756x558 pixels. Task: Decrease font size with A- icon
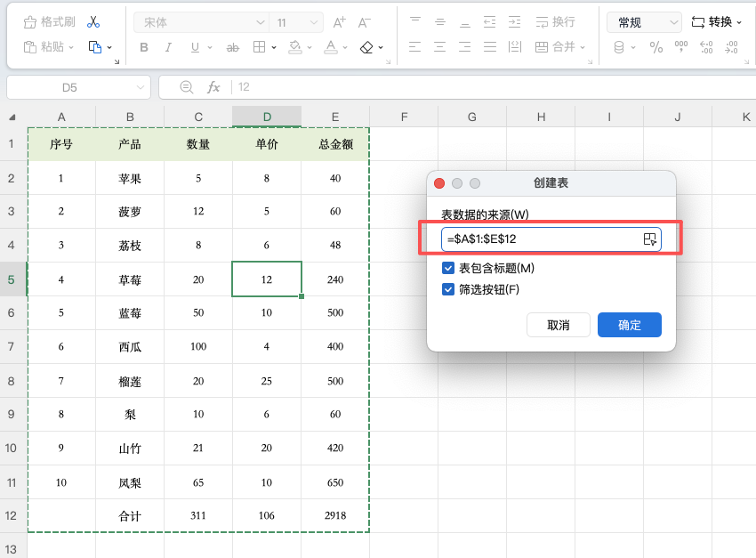point(364,22)
